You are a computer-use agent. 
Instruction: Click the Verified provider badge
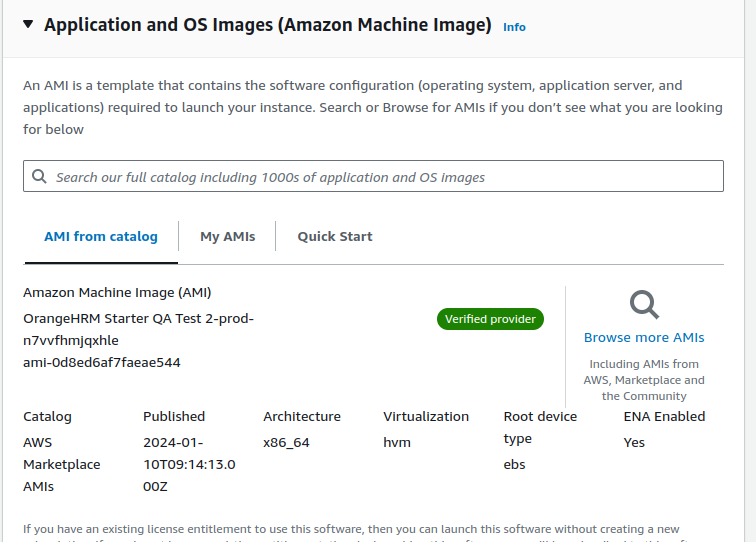[490, 319]
